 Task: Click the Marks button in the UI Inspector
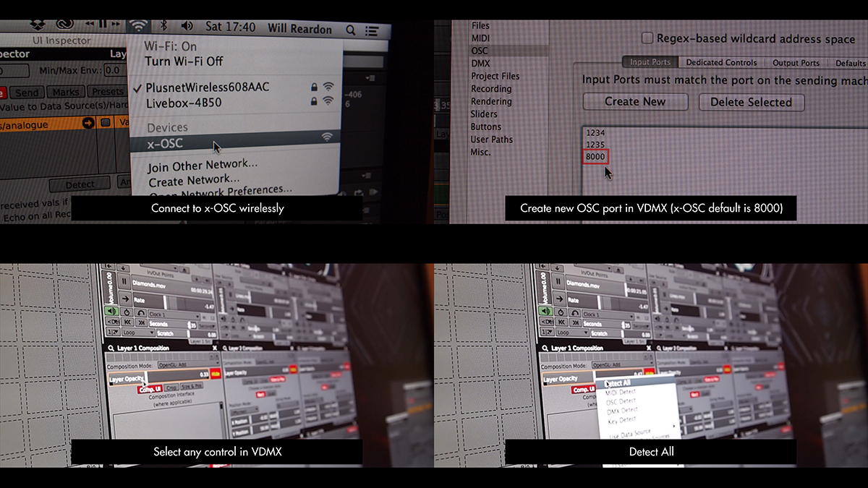[x=66, y=93]
